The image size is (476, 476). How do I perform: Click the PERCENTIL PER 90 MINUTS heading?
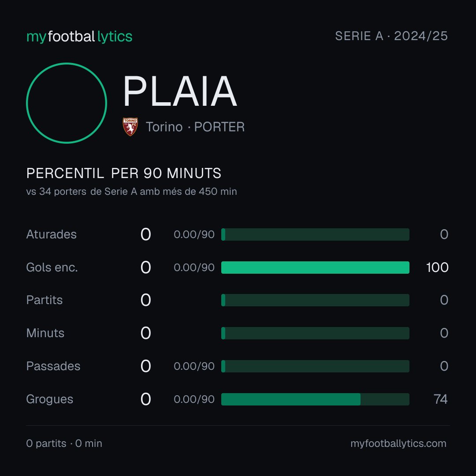point(123,173)
